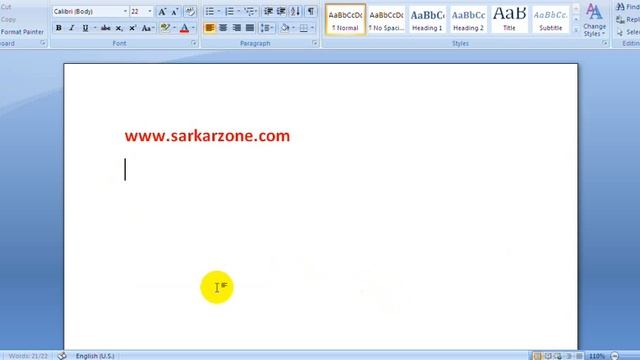The image size is (640, 360).
Task: Toggle Show/Hide paragraph marks
Action: click(x=311, y=11)
